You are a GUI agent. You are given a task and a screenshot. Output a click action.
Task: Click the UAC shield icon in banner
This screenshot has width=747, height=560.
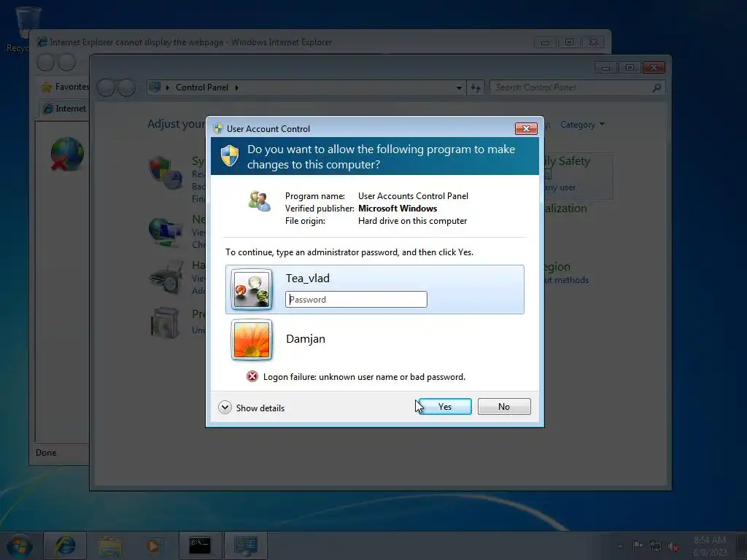[x=230, y=156]
